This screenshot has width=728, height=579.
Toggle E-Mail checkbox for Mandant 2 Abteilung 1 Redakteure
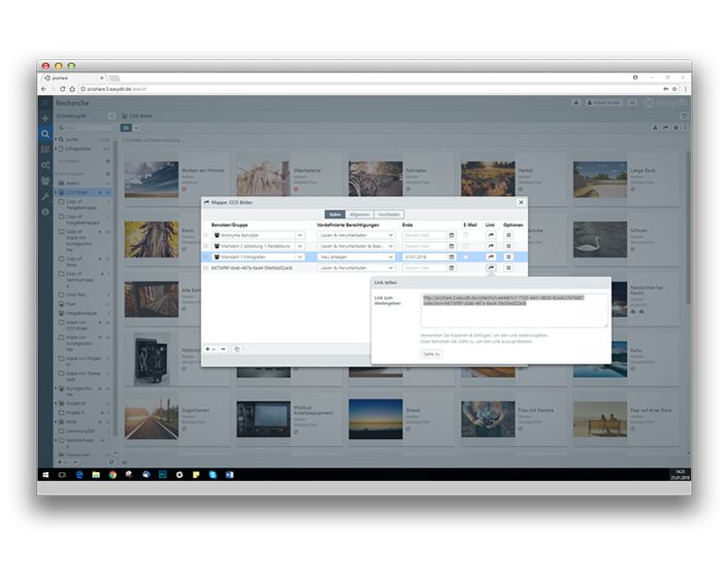click(x=466, y=246)
